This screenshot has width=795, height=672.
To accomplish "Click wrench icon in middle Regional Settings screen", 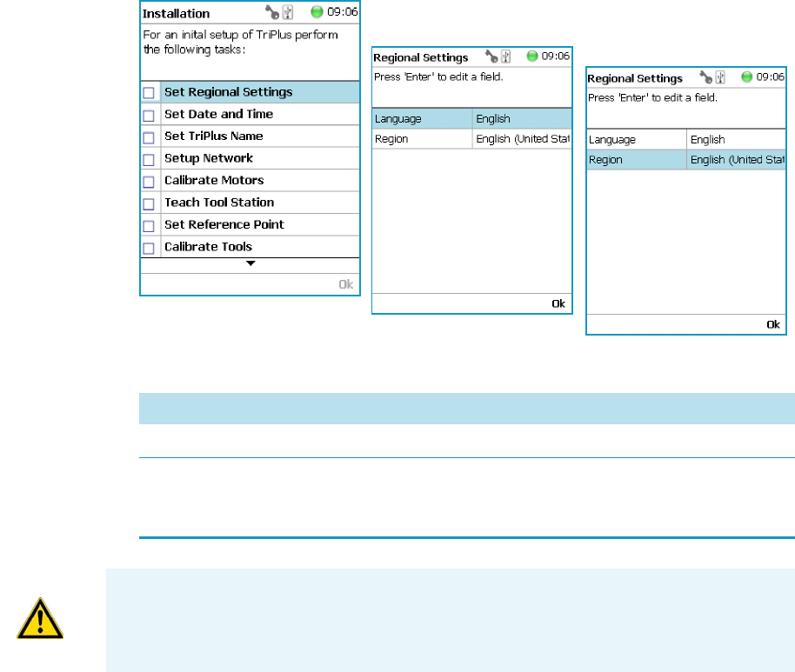I will tap(491, 57).
